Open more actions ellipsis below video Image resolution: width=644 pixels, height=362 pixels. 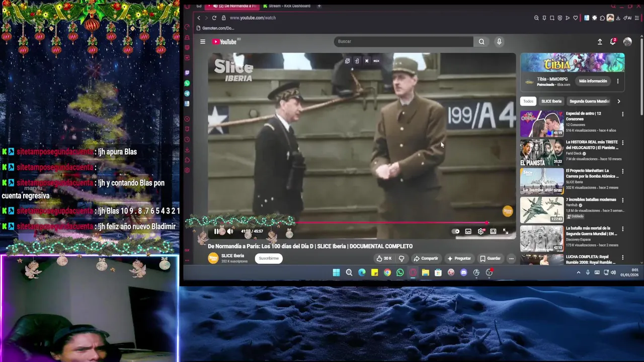point(511,258)
